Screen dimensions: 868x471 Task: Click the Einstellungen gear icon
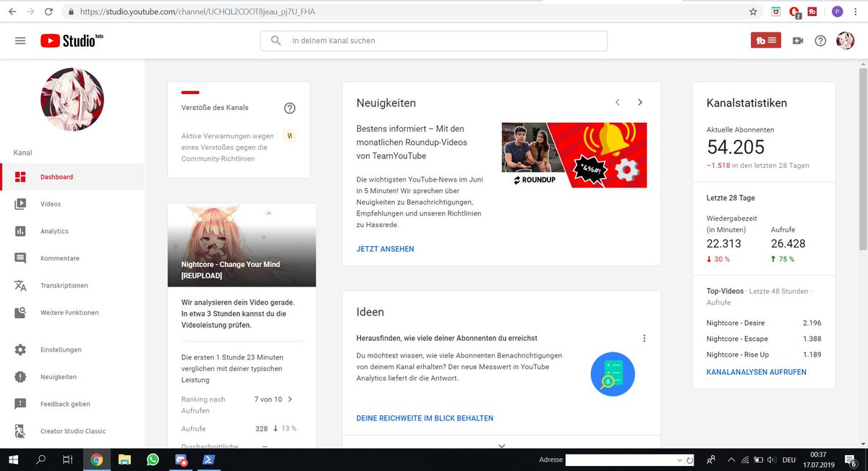click(x=20, y=349)
